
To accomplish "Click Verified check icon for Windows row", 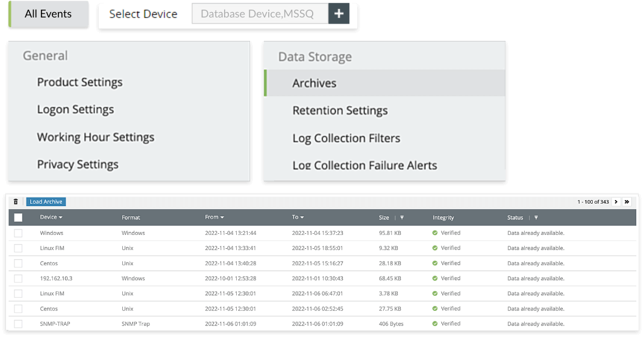I will point(435,233).
